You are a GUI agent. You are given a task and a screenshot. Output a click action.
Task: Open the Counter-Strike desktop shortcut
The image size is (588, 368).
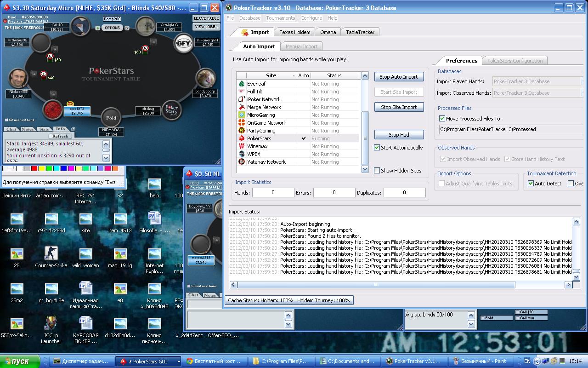(x=51, y=254)
